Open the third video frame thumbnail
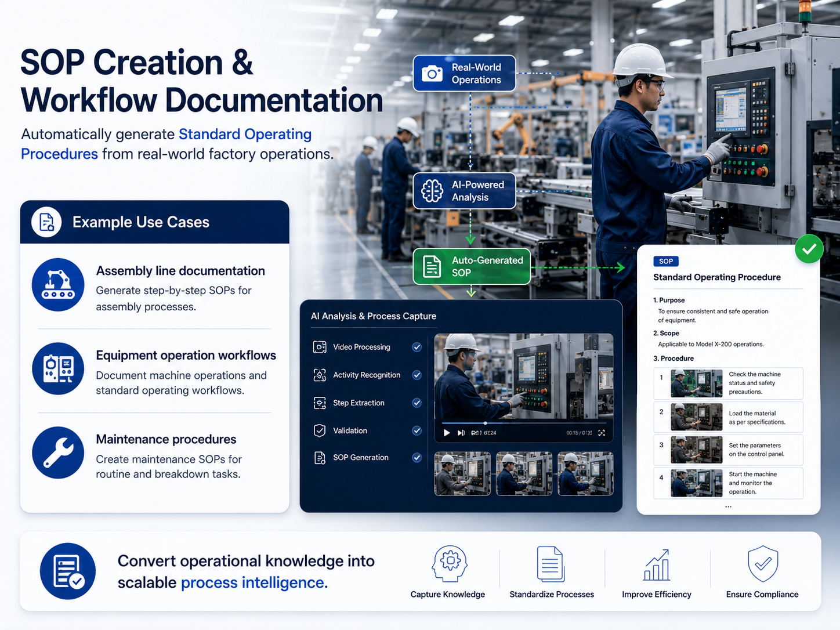The width and height of the screenshot is (840, 630). (x=585, y=473)
